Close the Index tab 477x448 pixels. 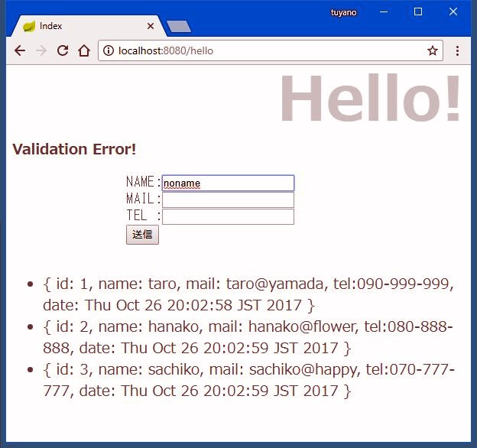click(x=151, y=26)
